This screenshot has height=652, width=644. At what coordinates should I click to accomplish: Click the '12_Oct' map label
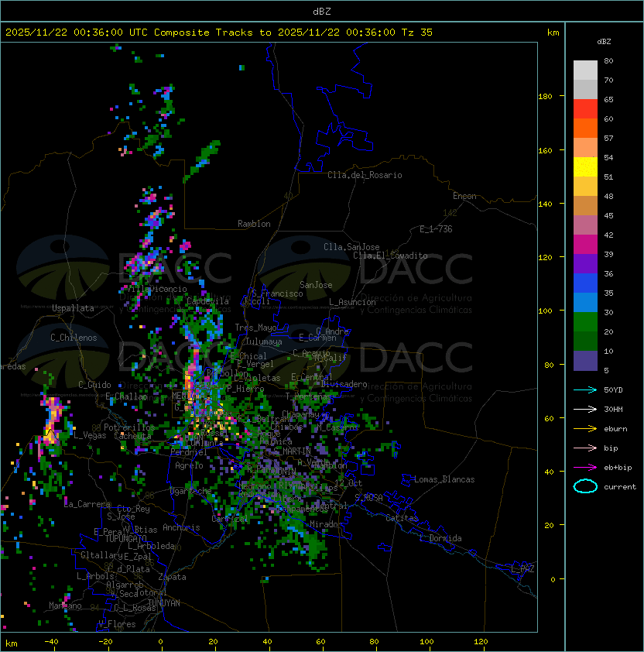[348, 483]
